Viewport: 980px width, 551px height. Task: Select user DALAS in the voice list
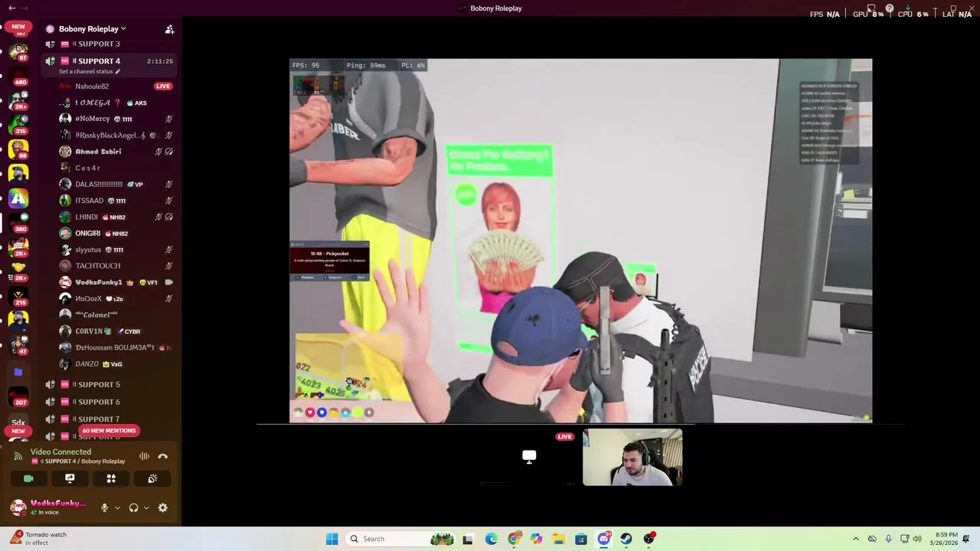(99, 184)
